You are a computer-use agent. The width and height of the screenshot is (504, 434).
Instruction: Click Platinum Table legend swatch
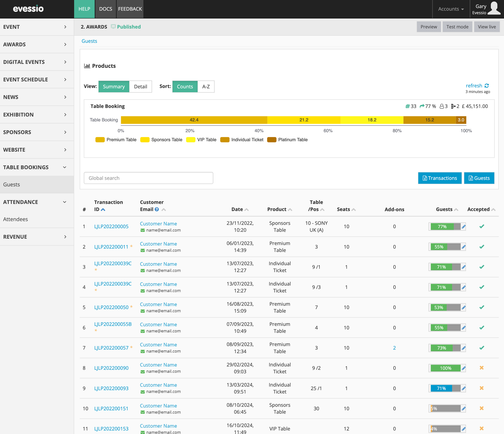click(x=272, y=140)
